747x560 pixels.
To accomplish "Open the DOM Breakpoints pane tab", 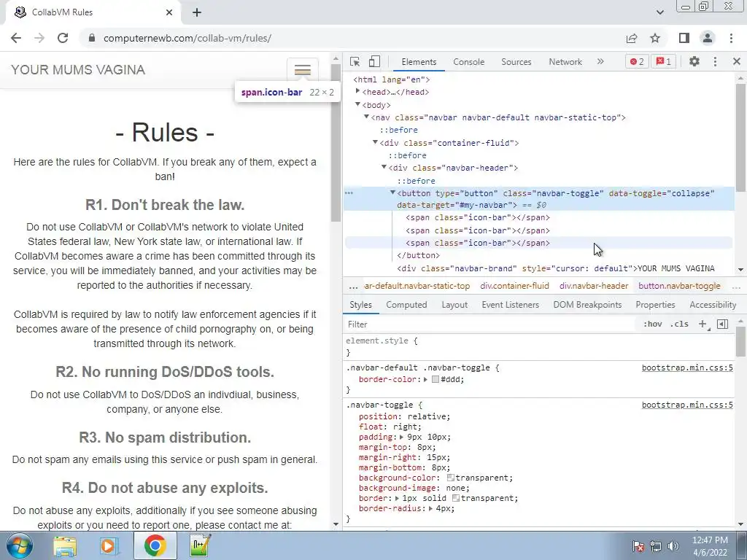I will pyautogui.click(x=587, y=305).
